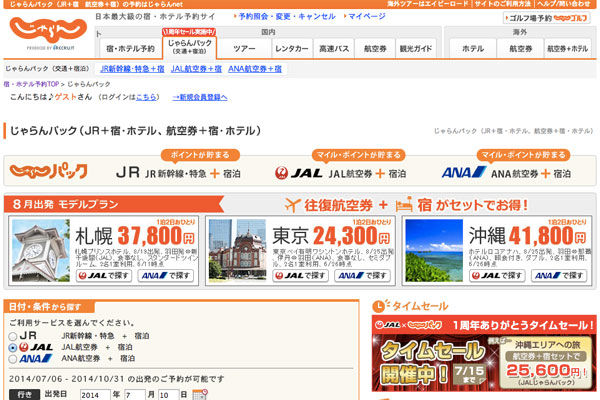
Task: Click サイトのご利用方法 top link
Action: pyautogui.click(x=502, y=4)
